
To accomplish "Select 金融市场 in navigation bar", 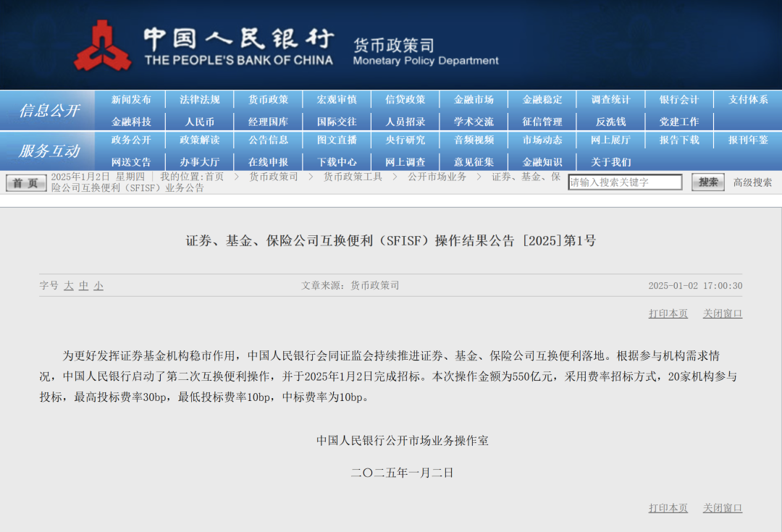I will coord(474,100).
